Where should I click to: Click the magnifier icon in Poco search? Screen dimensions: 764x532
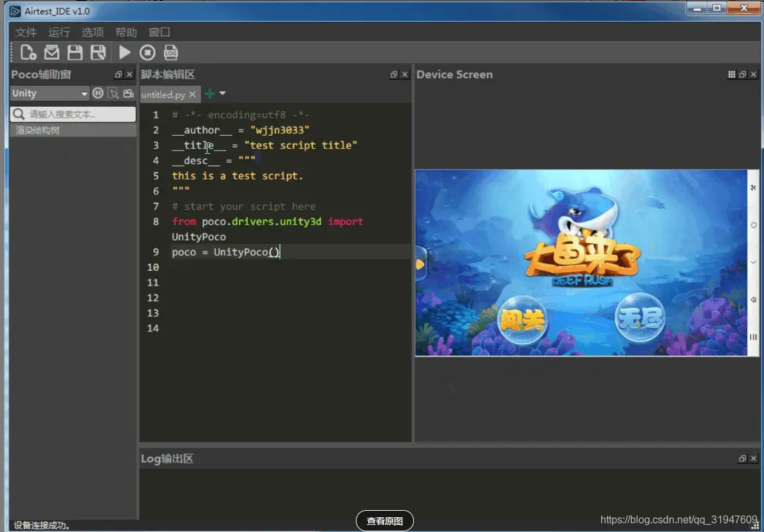pyautogui.click(x=19, y=114)
